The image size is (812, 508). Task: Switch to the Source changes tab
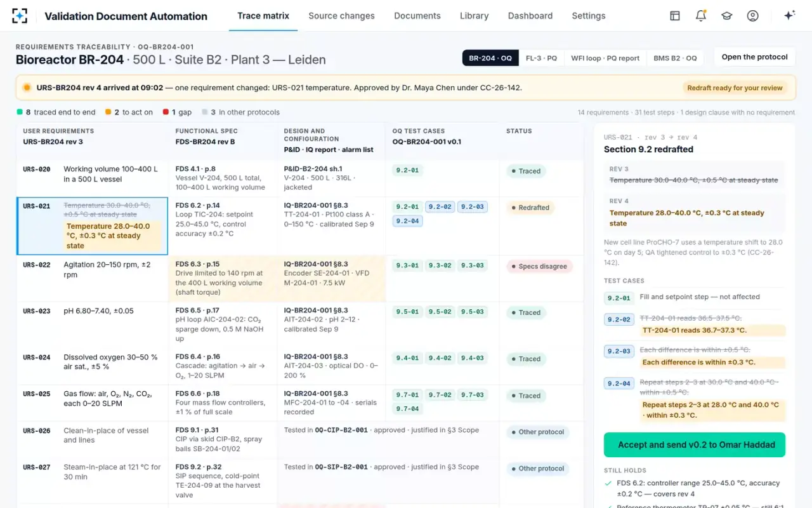click(x=341, y=16)
